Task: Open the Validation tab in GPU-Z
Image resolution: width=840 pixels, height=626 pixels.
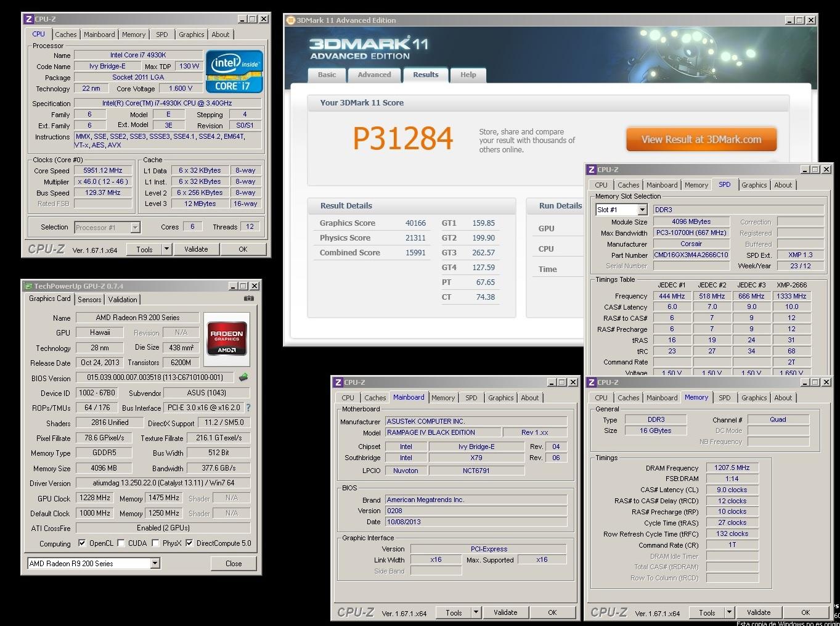Action: [x=123, y=300]
